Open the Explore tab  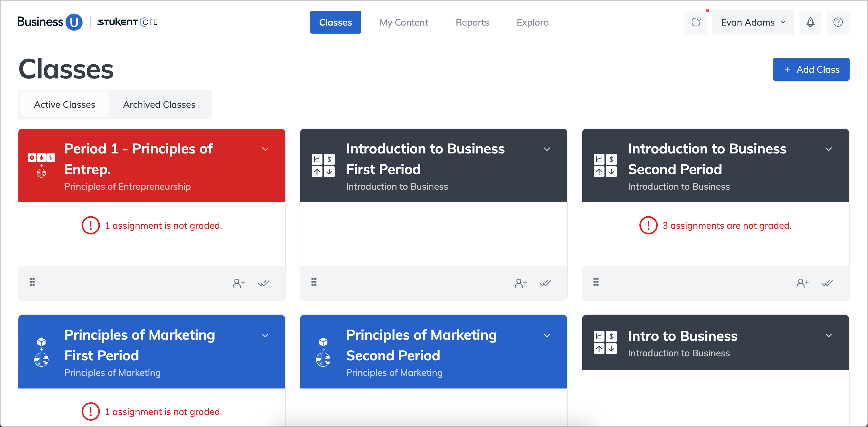pos(532,22)
